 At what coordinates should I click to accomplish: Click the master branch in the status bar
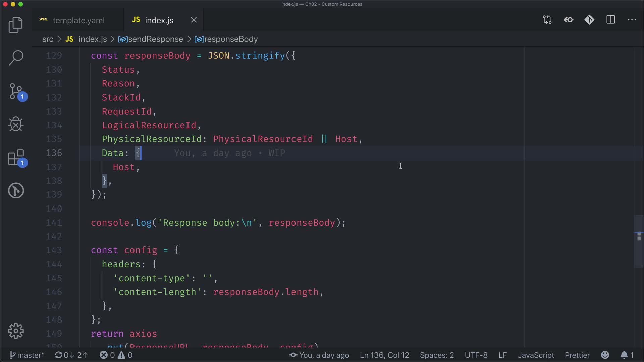(x=27, y=355)
